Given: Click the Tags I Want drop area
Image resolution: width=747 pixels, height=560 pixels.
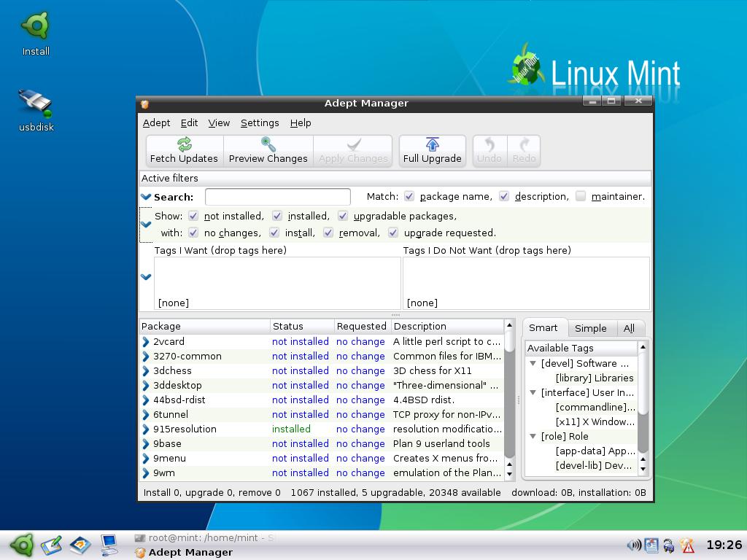Looking at the screenshot, I should [x=277, y=284].
